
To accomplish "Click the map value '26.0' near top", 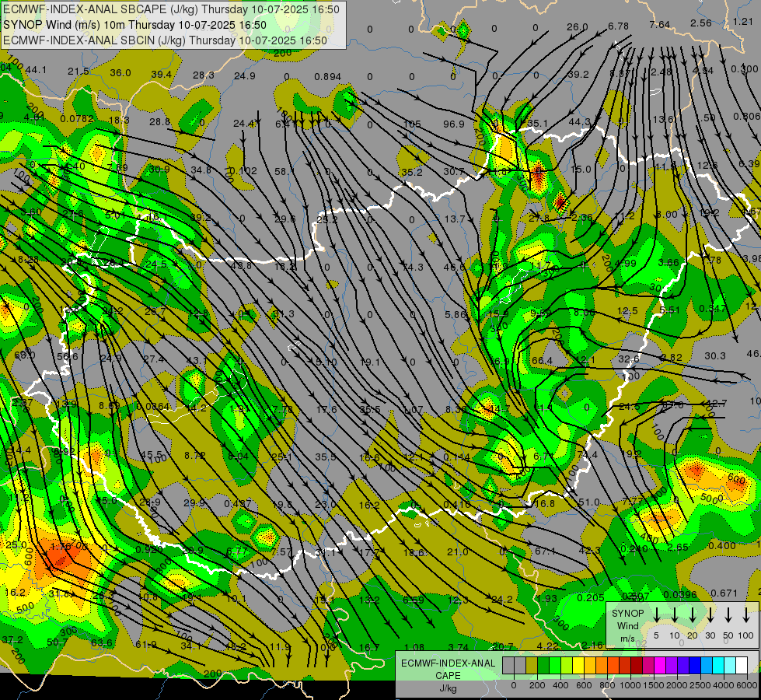I will click(x=577, y=26).
